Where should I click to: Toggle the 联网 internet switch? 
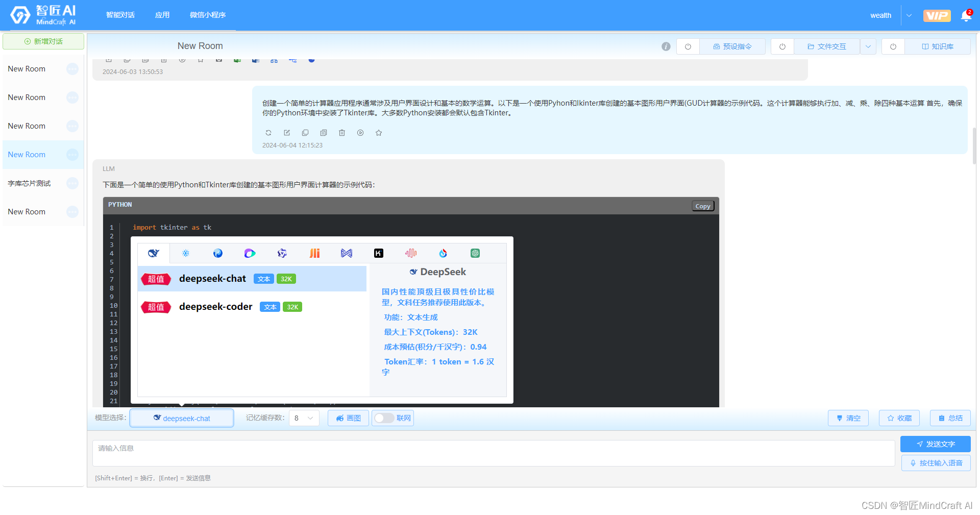pos(384,418)
